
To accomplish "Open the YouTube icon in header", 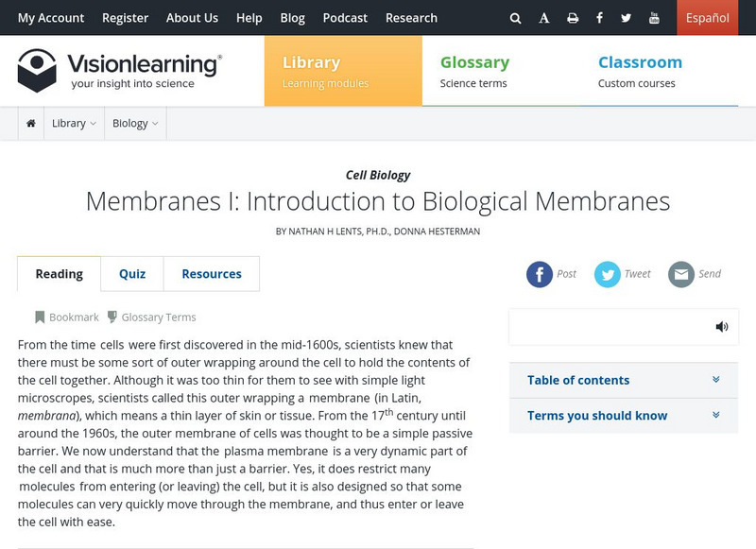I will coord(654,18).
